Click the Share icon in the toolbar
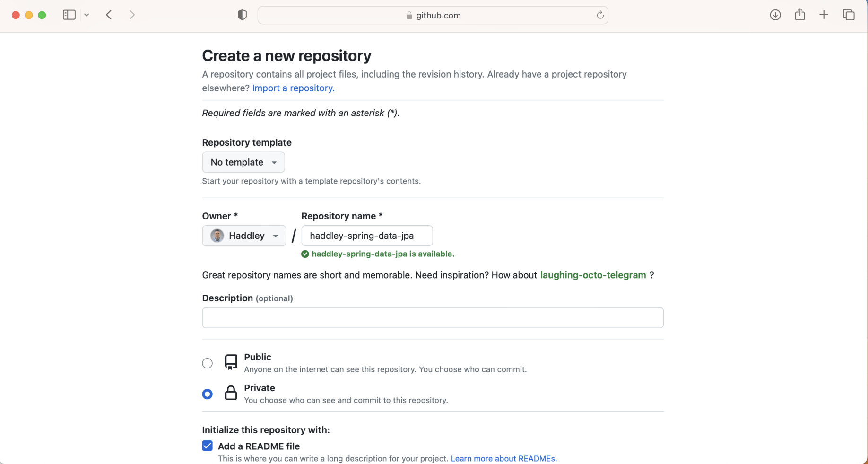This screenshot has width=868, height=464. pos(800,15)
